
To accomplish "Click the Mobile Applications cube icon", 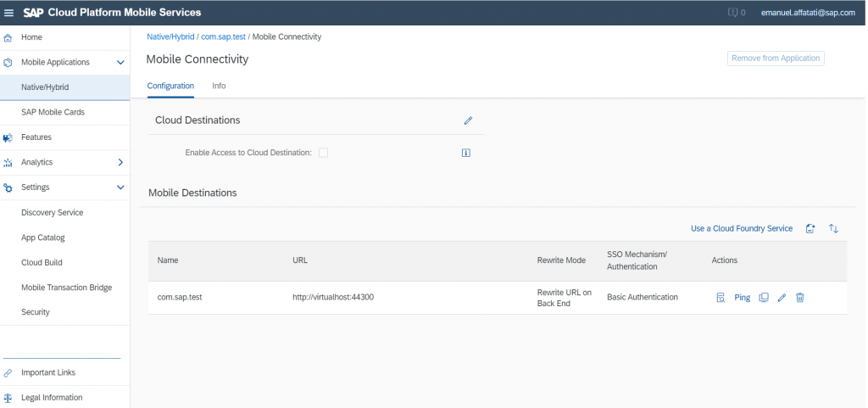I will [8, 63].
